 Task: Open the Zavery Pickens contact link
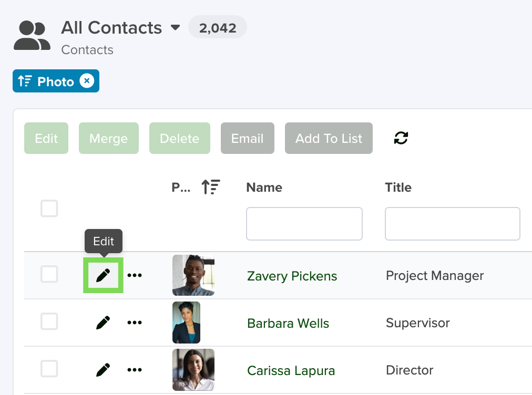292,276
